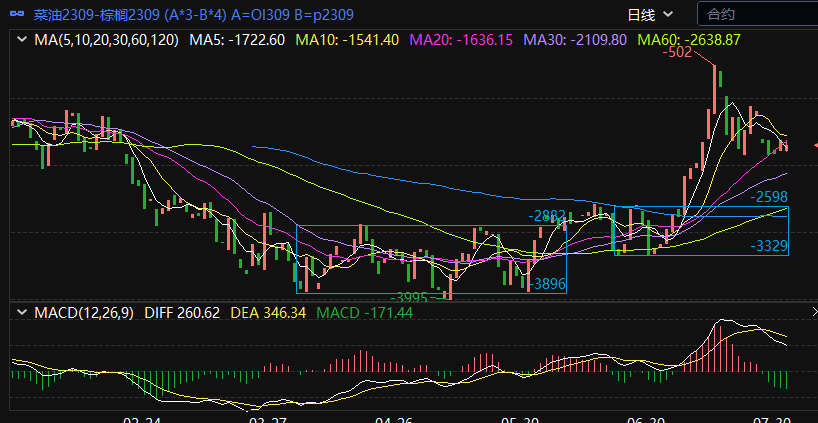Click the 04-26 date on time axis
The height and width of the screenshot is (423, 818).
(x=394, y=420)
